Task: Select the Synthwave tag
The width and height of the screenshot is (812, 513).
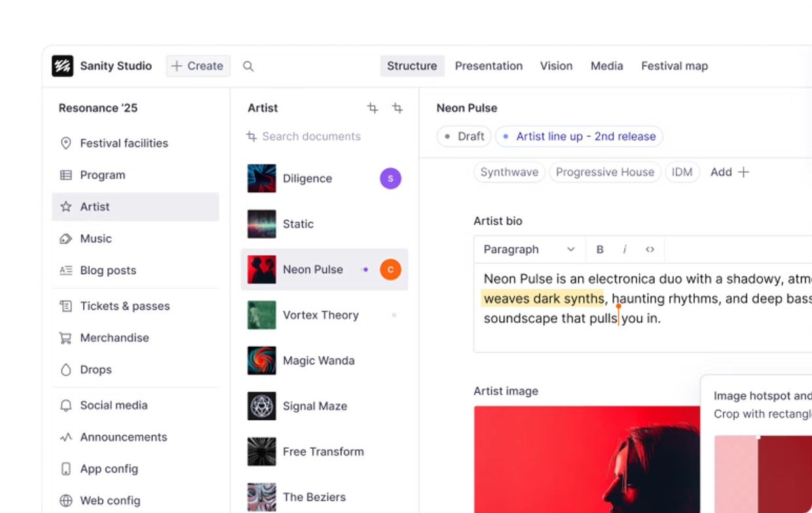Action: click(509, 172)
